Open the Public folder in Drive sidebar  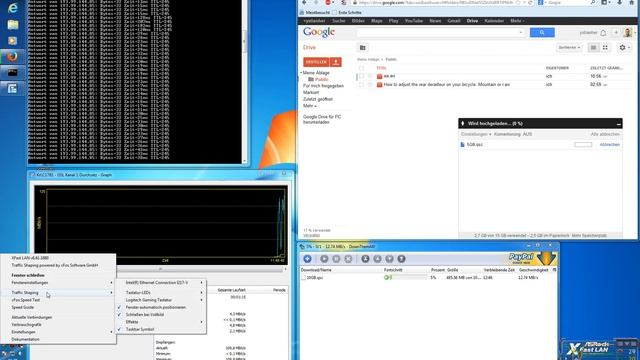click(x=322, y=79)
